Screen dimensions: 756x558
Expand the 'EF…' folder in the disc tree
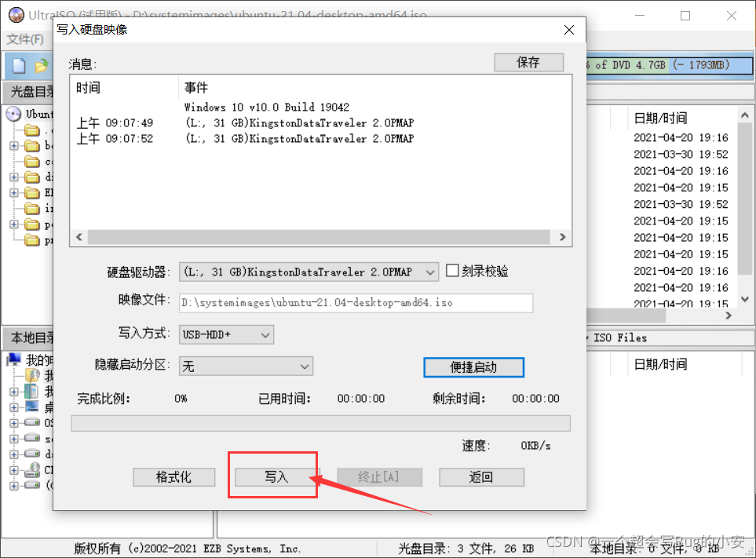[x=14, y=193]
